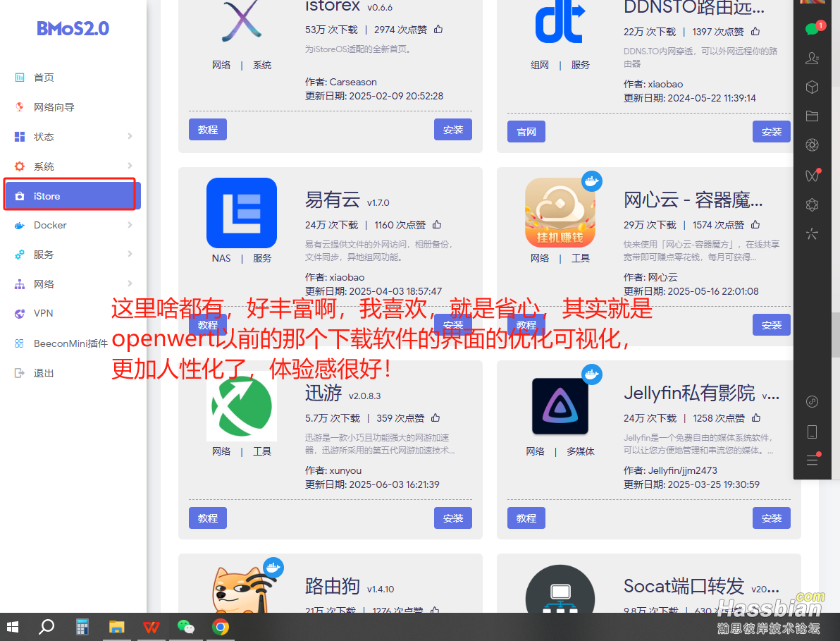Open 网络向导 in the sidebar
The image size is (840, 641).
[x=54, y=107]
